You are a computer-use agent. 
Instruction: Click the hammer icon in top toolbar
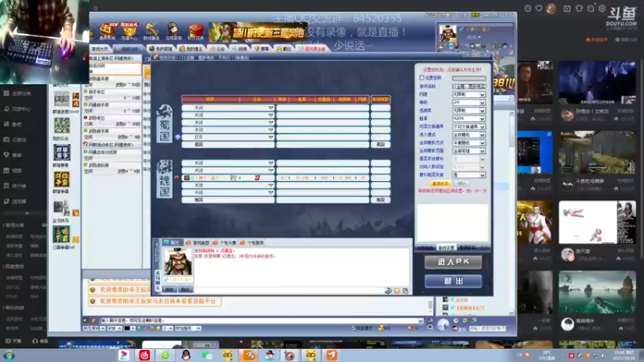(151, 31)
